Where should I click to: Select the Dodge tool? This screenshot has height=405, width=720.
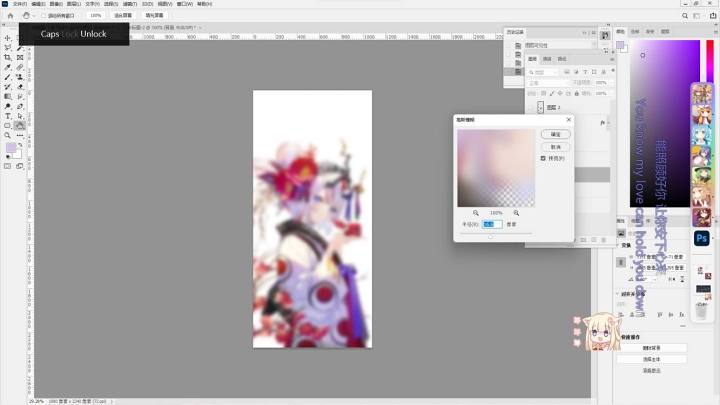click(x=8, y=106)
